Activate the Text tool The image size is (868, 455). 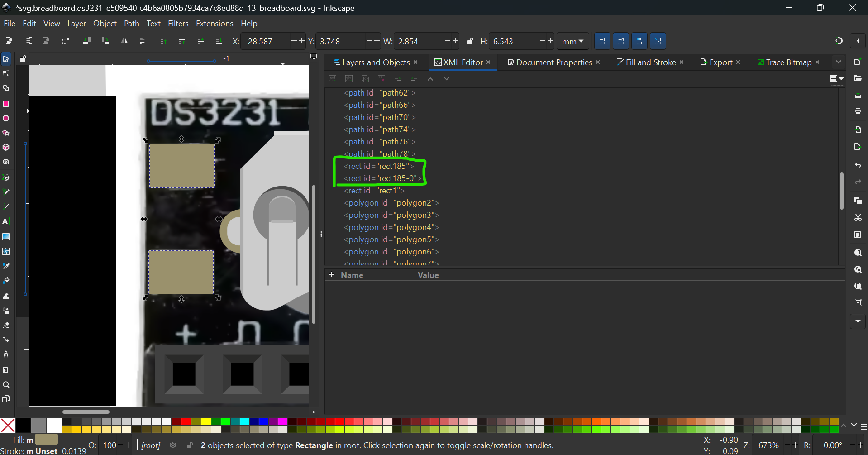click(6, 221)
